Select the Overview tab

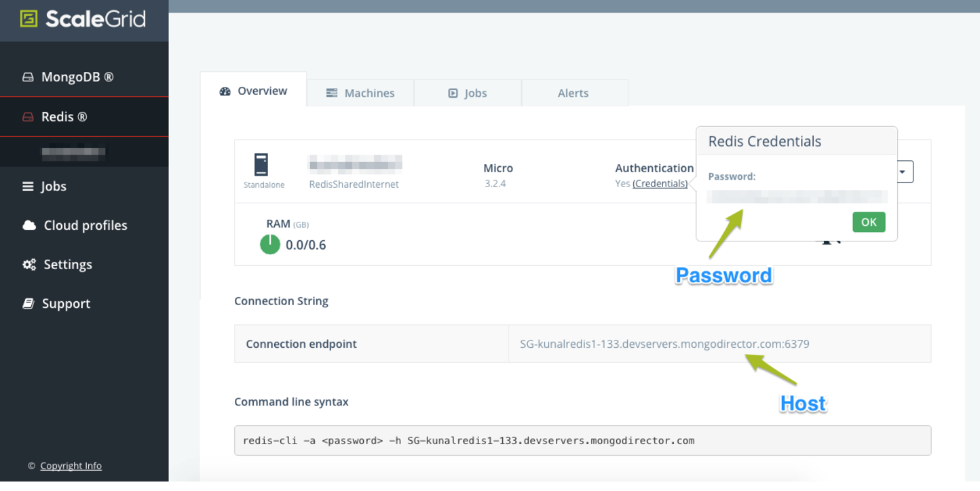coord(254,91)
